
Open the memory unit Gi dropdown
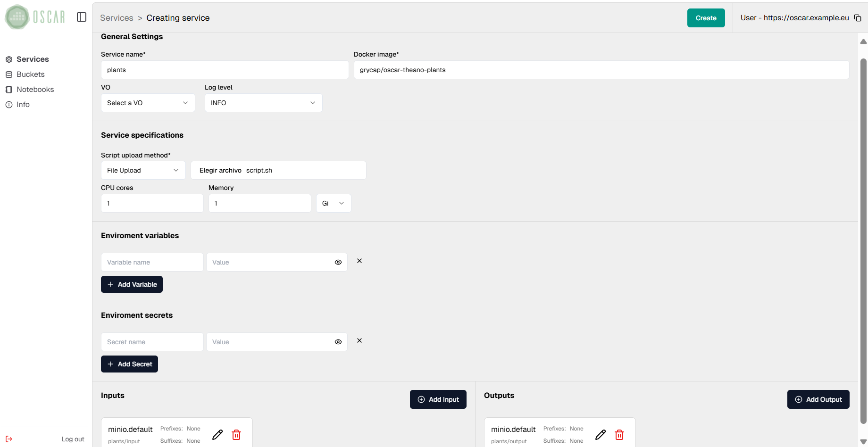click(333, 203)
